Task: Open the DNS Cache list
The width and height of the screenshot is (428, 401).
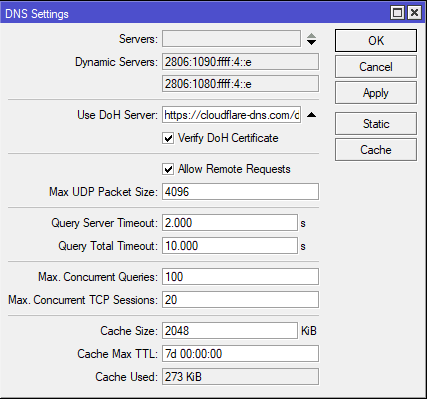Action: [376, 150]
